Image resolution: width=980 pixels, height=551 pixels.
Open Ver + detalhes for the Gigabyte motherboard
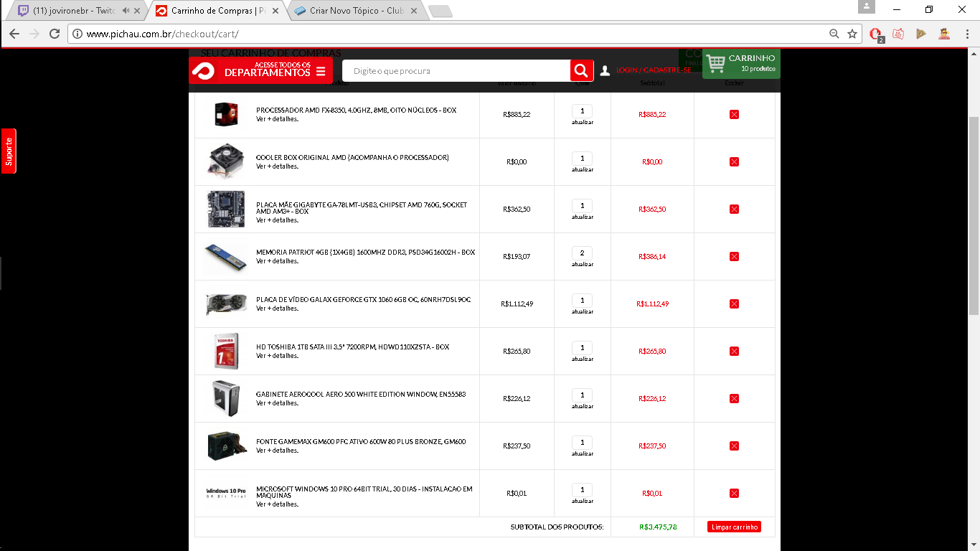coord(277,220)
